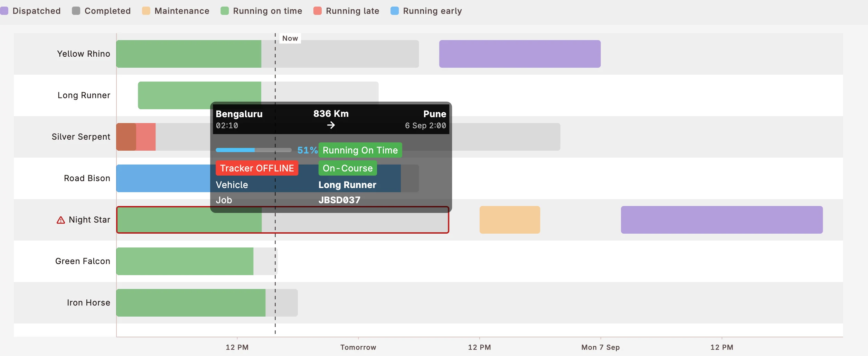Select Yellow Rhino's green running bar
Image resolution: width=868 pixels, height=356 pixels.
coord(189,54)
